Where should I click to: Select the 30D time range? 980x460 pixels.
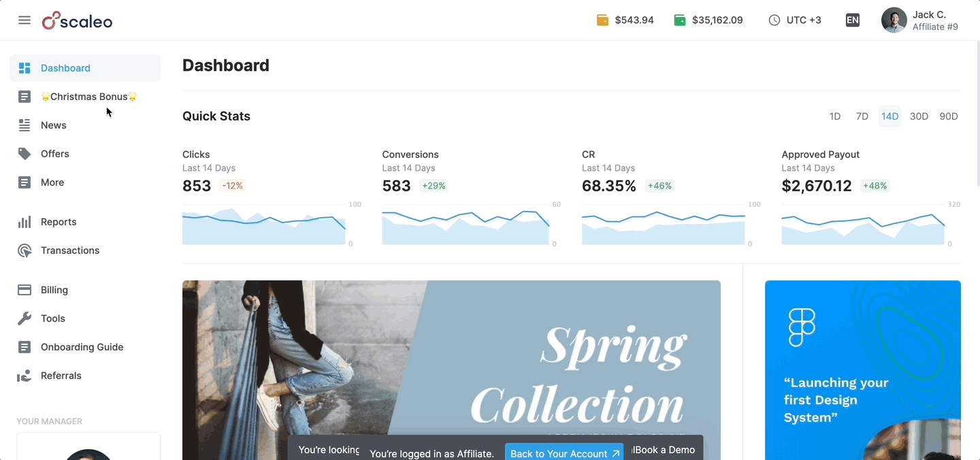[919, 116]
